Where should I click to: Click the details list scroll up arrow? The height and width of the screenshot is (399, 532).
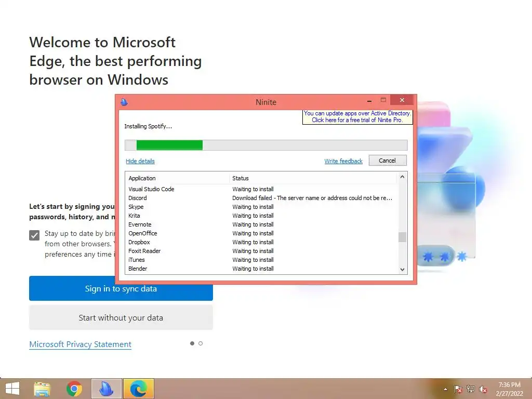[x=402, y=177]
